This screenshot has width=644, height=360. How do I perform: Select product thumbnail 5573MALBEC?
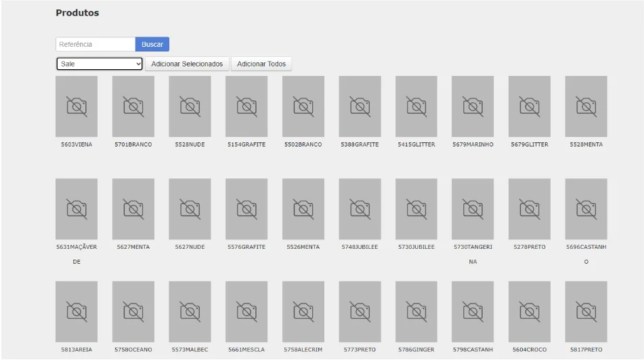pyautogui.click(x=190, y=311)
